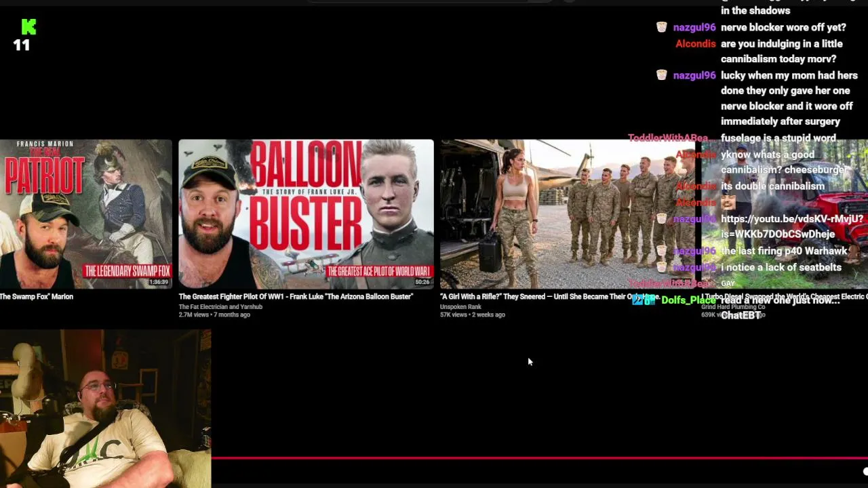The width and height of the screenshot is (868, 488).
Task: Select the Dolfs_Place username in chat
Action: click(688, 300)
